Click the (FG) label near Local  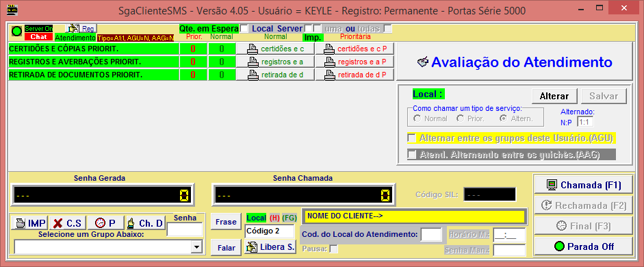coord(289,218)
